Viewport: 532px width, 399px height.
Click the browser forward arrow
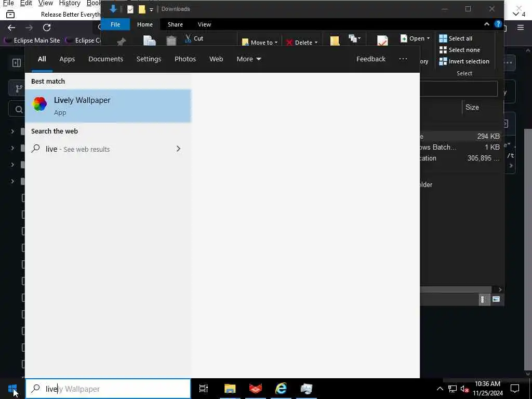29,28
